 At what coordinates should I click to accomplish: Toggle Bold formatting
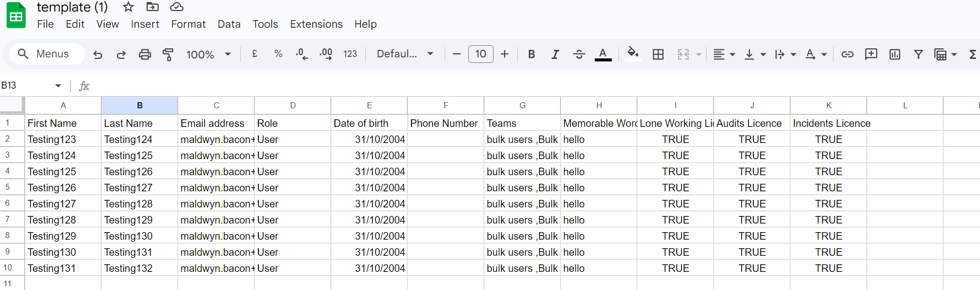531,54
